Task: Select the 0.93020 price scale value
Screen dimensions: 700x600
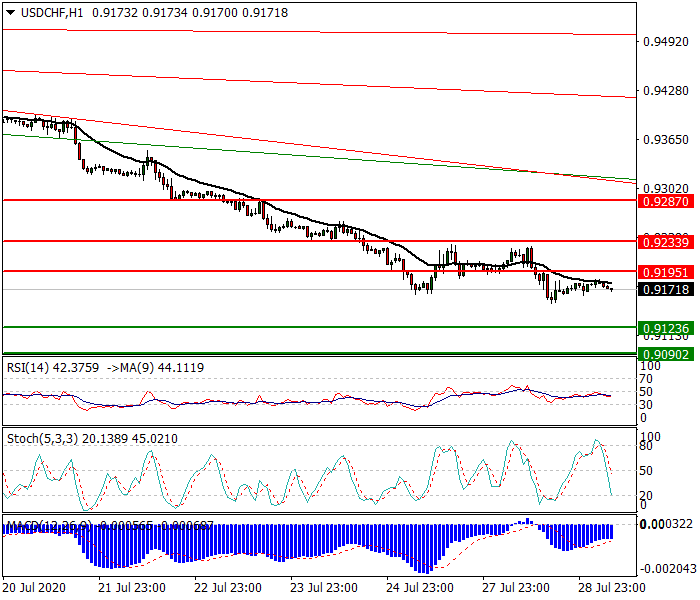Action: click(x=666, y=188)
